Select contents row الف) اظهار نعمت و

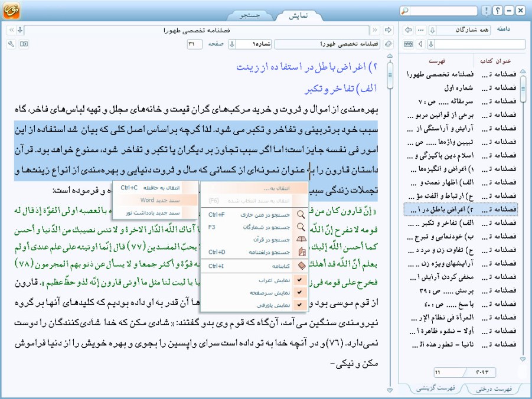pos(461,182)
